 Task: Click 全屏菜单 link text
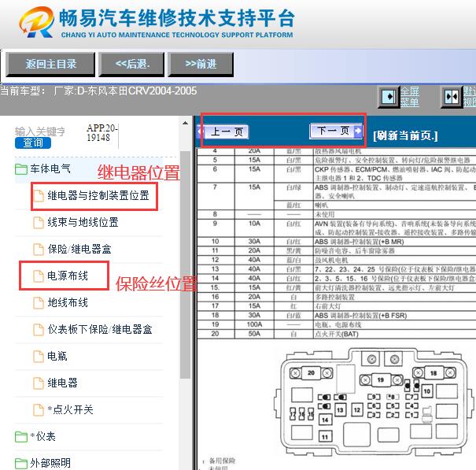click(x=410, y=97)
